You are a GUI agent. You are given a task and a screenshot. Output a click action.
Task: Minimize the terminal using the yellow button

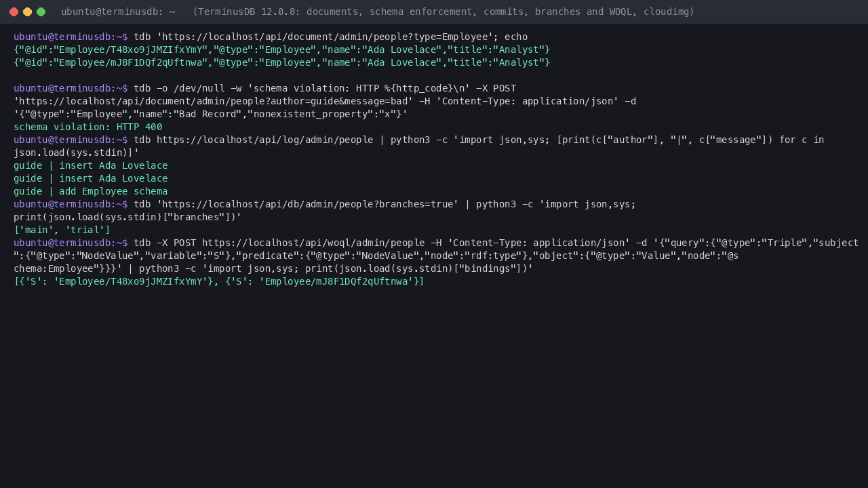pyautogui.click(x=27, y=12)
